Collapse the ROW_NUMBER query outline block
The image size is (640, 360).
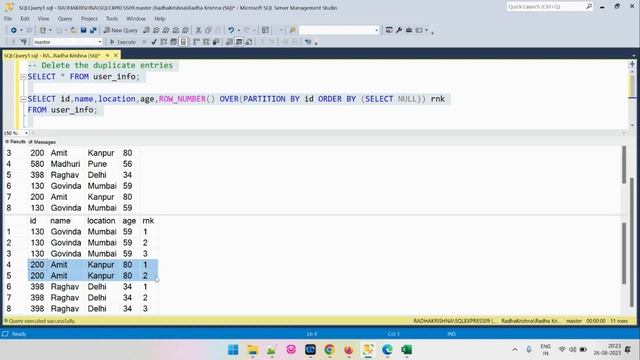point(23,99)
